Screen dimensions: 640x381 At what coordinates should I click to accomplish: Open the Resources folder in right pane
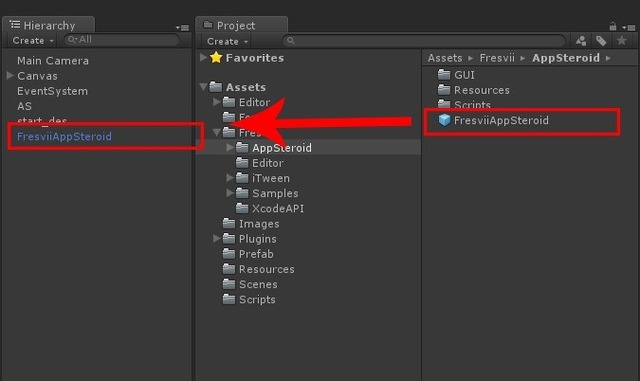473,90
